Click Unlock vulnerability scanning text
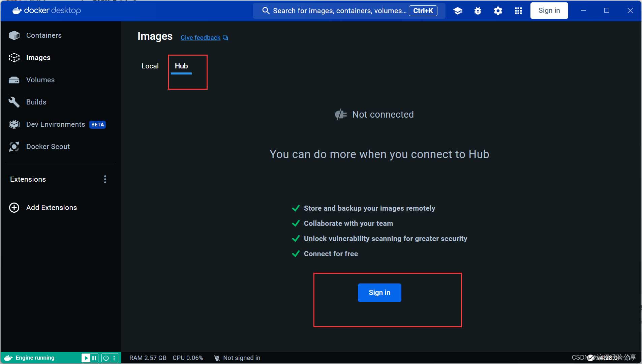This screenshot has height=364, width=642. (386, 239)
